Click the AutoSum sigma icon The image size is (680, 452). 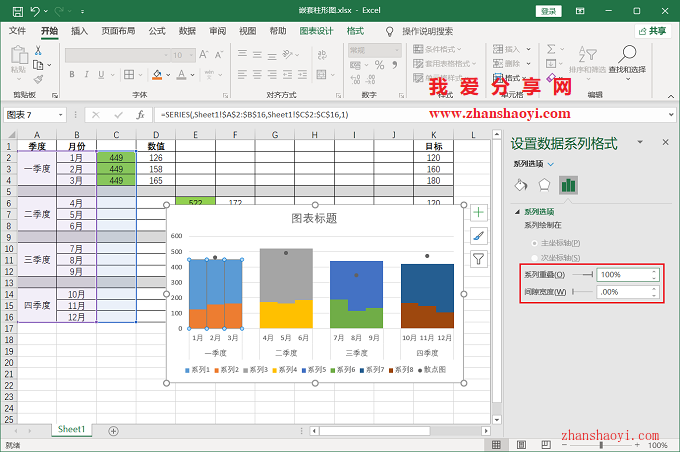click(551, 49)
